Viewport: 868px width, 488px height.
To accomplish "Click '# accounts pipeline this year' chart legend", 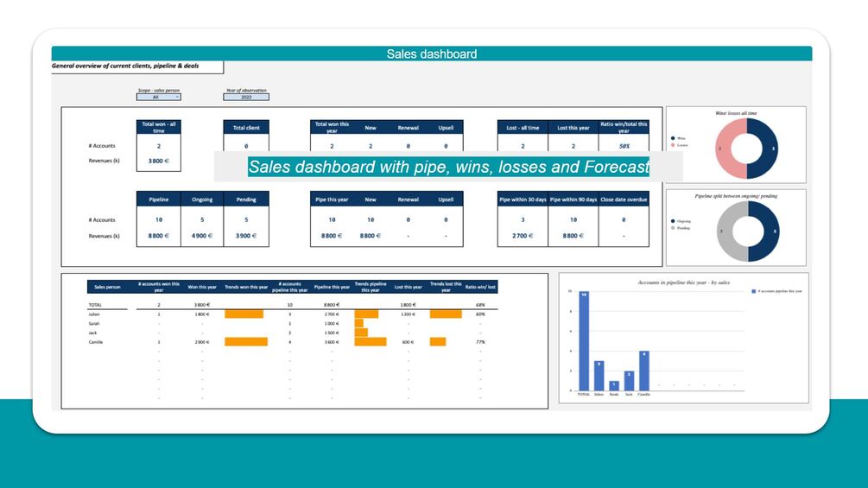I will click(776, 291).
